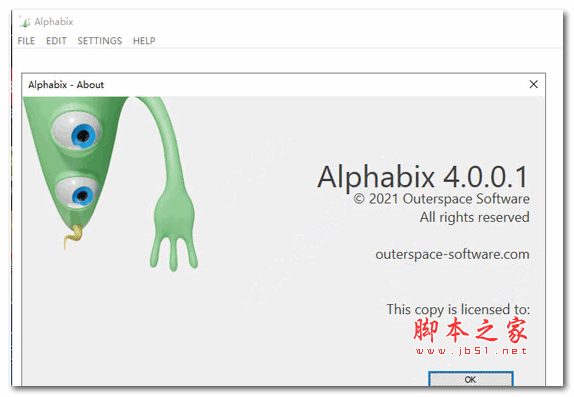Click the 'All rights reserved' text
This screenshot has height=397, width=574.
[474, 218]
